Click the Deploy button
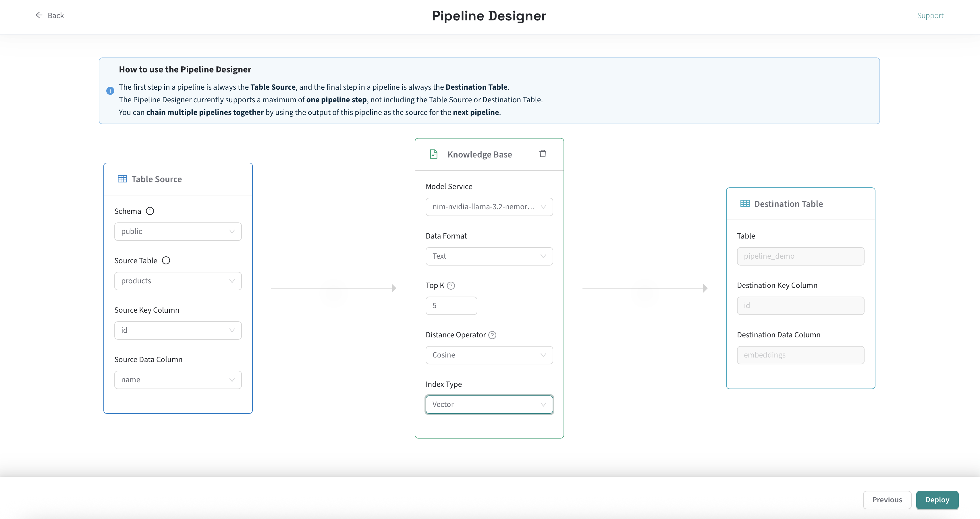 (937, 499)
